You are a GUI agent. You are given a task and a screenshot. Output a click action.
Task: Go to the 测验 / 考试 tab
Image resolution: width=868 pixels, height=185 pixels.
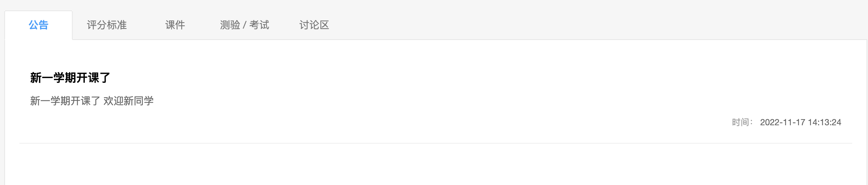245,25
